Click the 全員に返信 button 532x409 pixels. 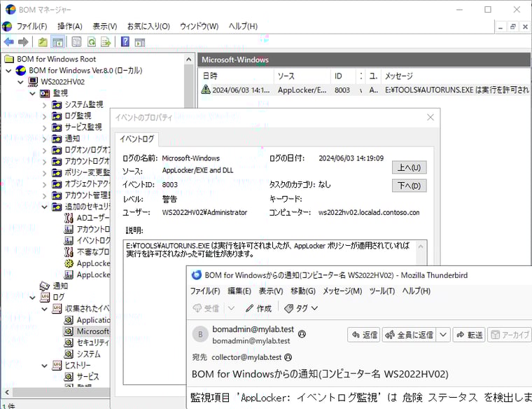coord(409,335)
